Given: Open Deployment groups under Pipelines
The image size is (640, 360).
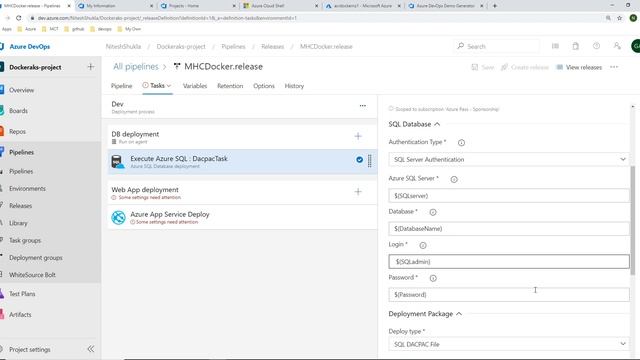Looking at the screenshot, I should click(36, 258).
